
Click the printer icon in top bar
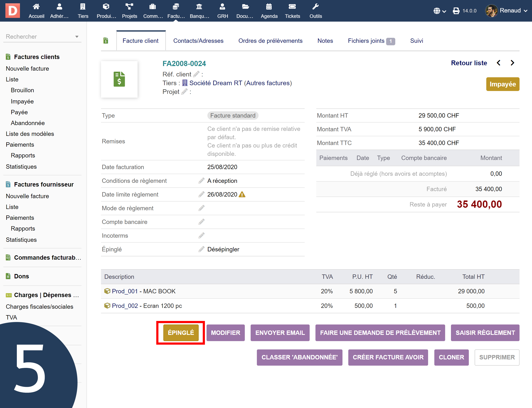[456, 11]
